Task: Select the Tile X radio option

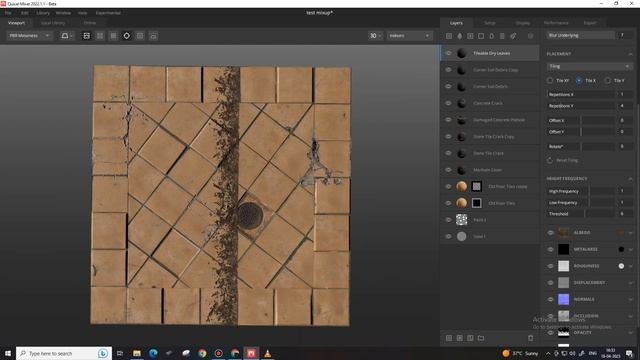Action: pos(579,80)
